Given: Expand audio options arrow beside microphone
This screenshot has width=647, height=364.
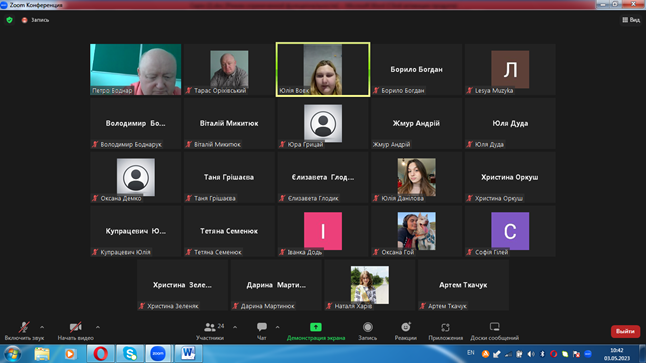Looking at the screenshot, I should pyautogui.click(x=42, y=327).
